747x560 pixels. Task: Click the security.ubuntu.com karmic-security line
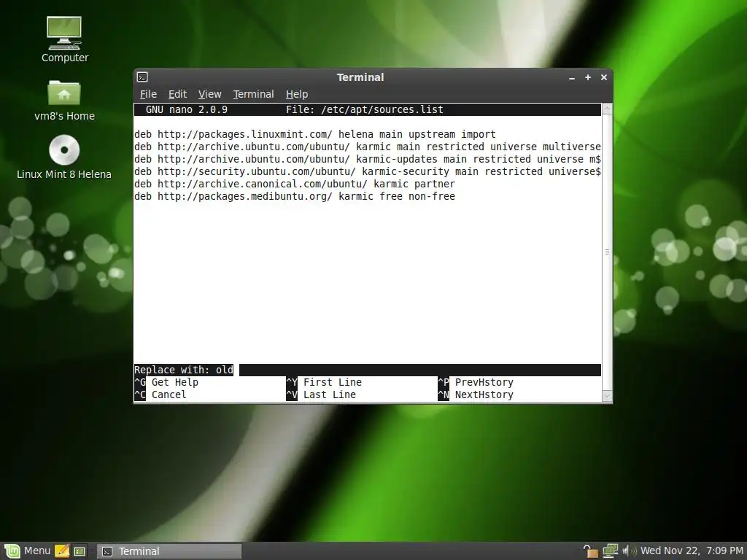coord(368,171)
